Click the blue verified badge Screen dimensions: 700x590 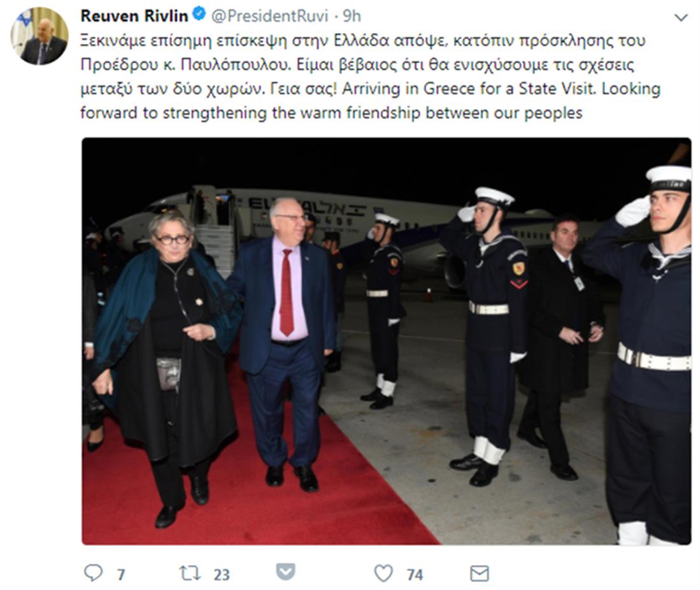pos(199,15)
